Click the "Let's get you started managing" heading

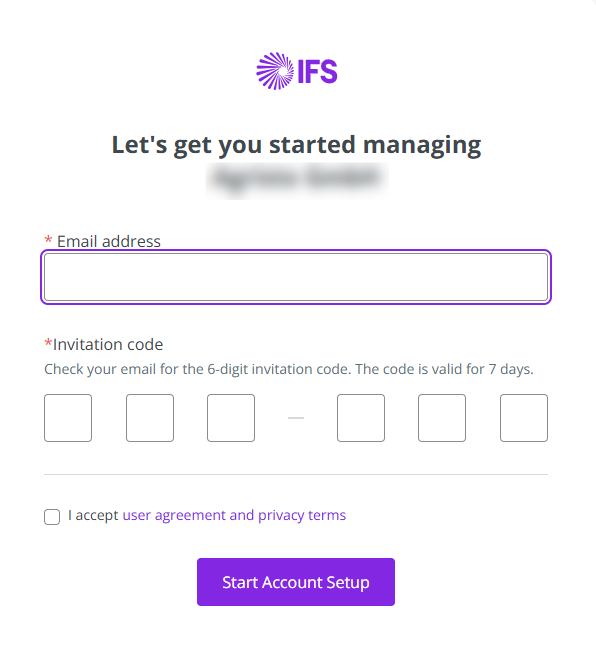tap(296, 145)
